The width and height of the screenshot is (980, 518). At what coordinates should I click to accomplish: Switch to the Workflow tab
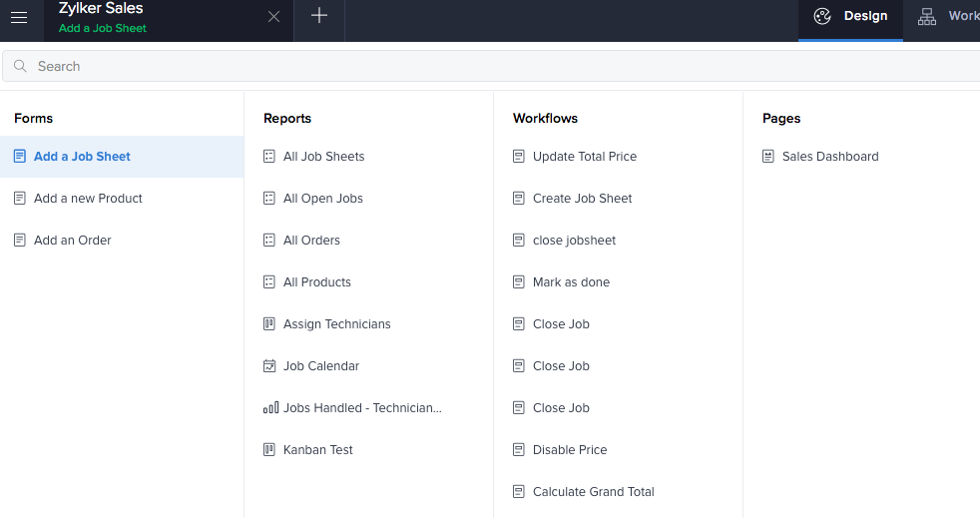point(948,16)
